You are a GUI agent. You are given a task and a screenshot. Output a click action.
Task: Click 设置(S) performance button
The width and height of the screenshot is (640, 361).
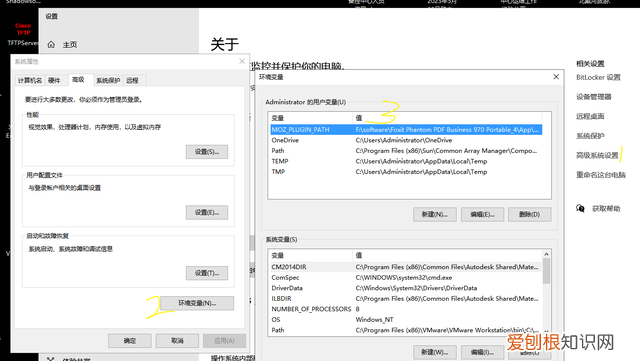(x=207, y=152)
